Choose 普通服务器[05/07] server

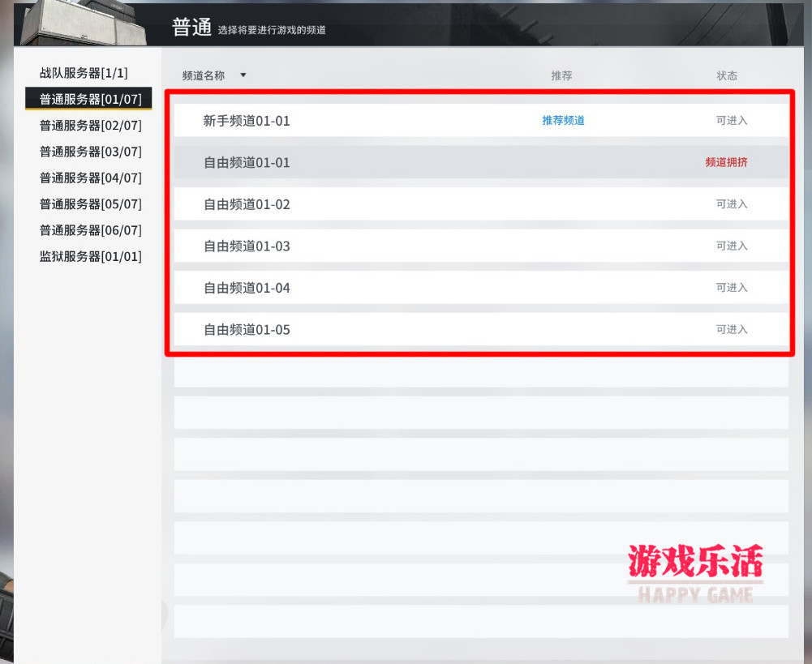(x=90, y=204)
